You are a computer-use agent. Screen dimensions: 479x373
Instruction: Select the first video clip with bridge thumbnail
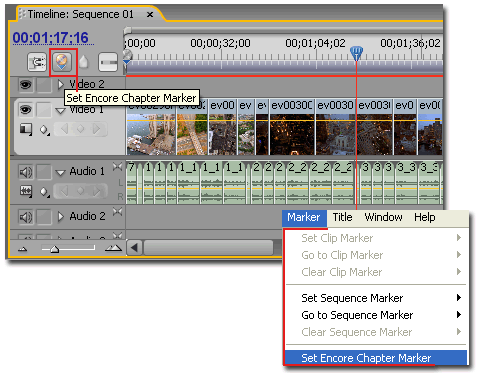coord(151,127)
